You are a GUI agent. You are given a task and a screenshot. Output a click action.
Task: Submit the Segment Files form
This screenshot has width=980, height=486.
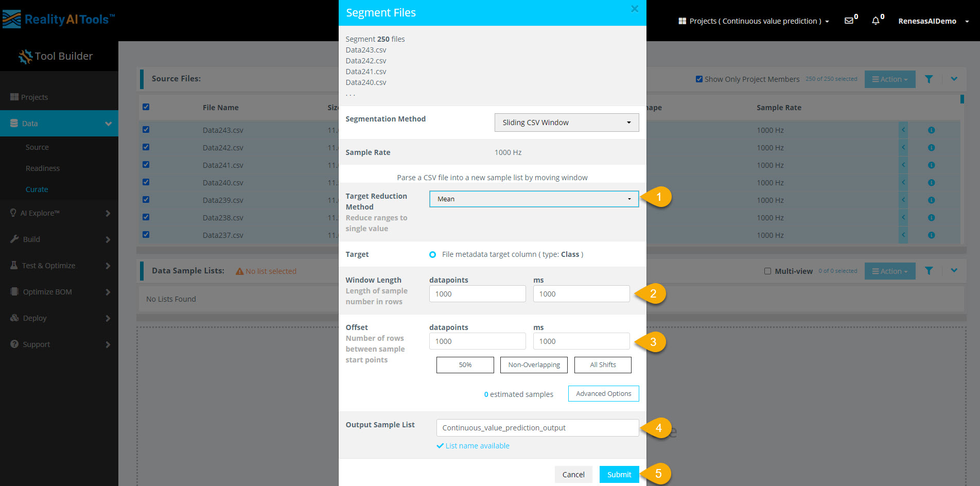coord(619,474)
